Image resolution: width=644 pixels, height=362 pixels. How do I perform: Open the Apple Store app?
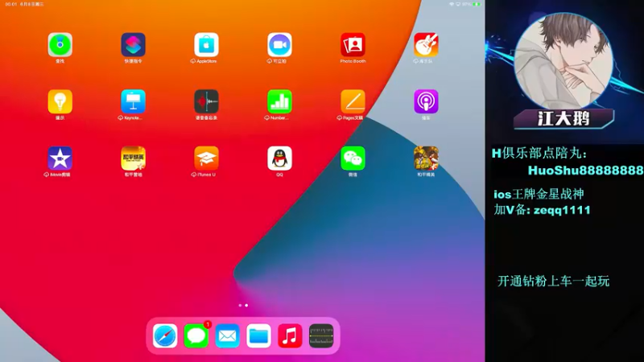coord(206,45)
